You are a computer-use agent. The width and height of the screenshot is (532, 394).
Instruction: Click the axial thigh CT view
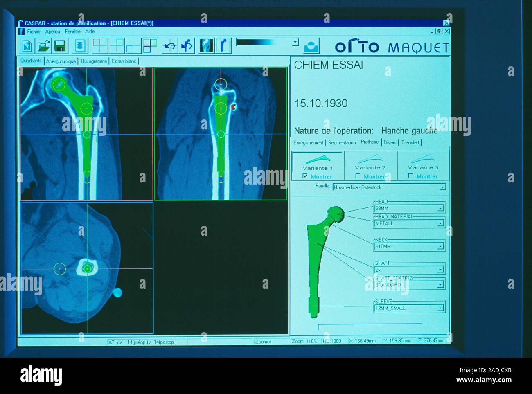(87, 268)
